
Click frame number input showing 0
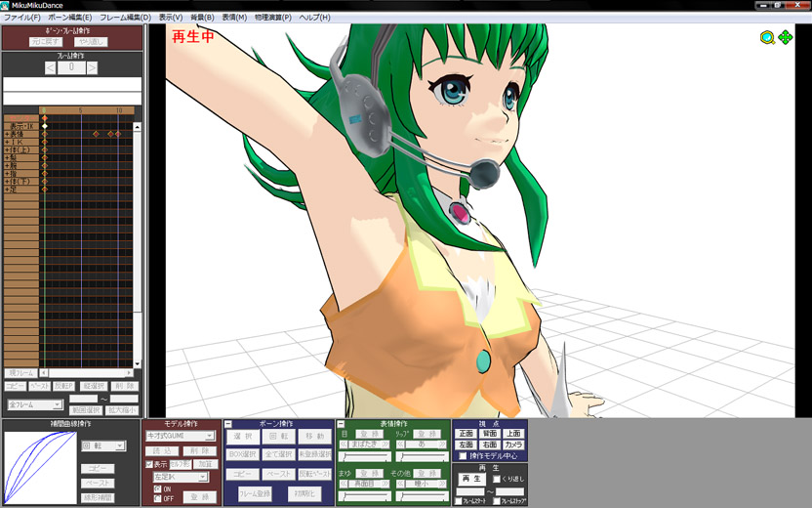pyautogui.click(x=71, y=68)
